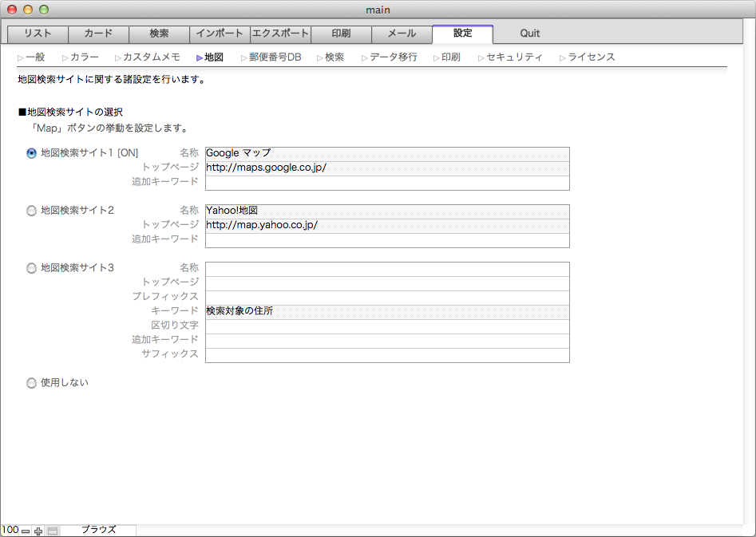The width and height of the screenshot is (756, 537).
Task: Switch to the リスト tab
Action: click(38, 34)
